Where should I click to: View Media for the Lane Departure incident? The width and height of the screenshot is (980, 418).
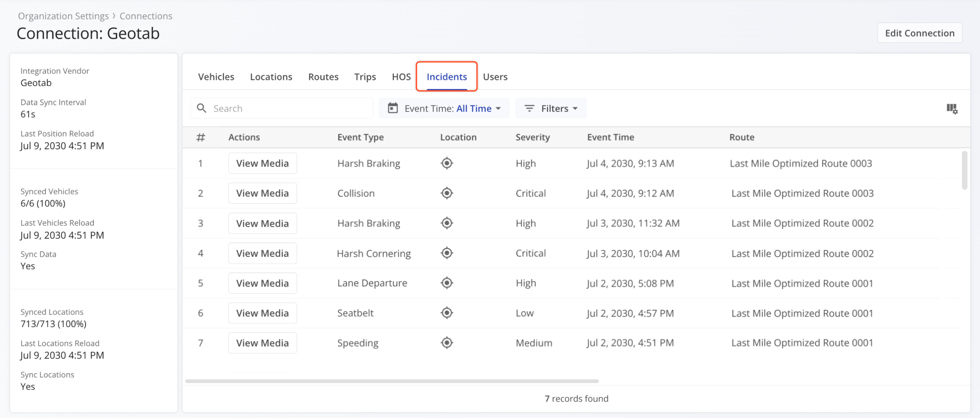[262, 283]
